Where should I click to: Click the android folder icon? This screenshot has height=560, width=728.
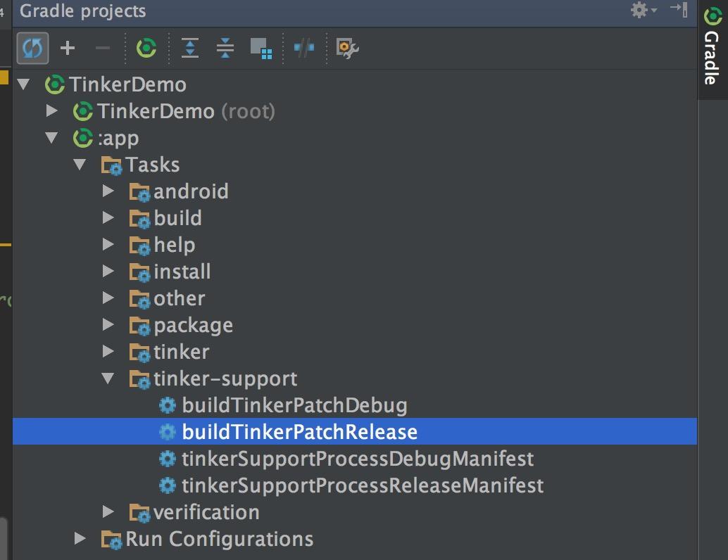[x=139, y=193]
